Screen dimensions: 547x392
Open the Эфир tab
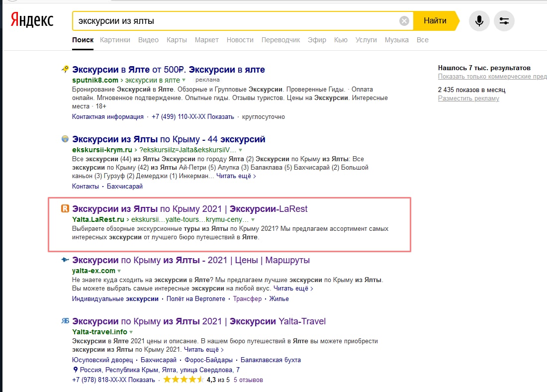click(x=317, y=40)
